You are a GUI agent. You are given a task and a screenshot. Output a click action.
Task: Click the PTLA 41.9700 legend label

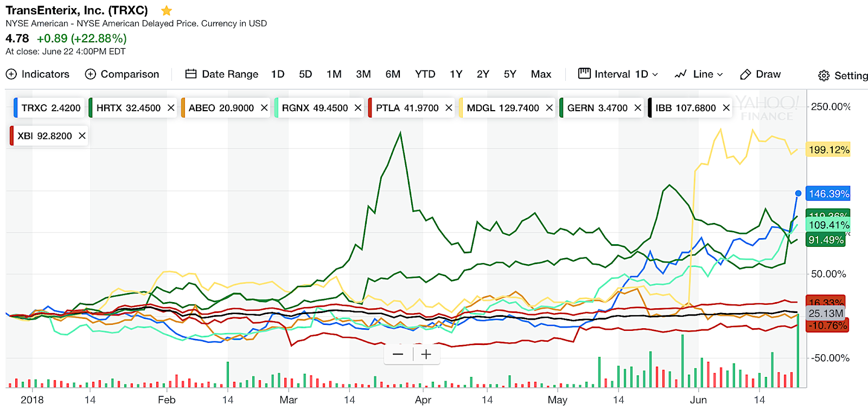(407, 108)
